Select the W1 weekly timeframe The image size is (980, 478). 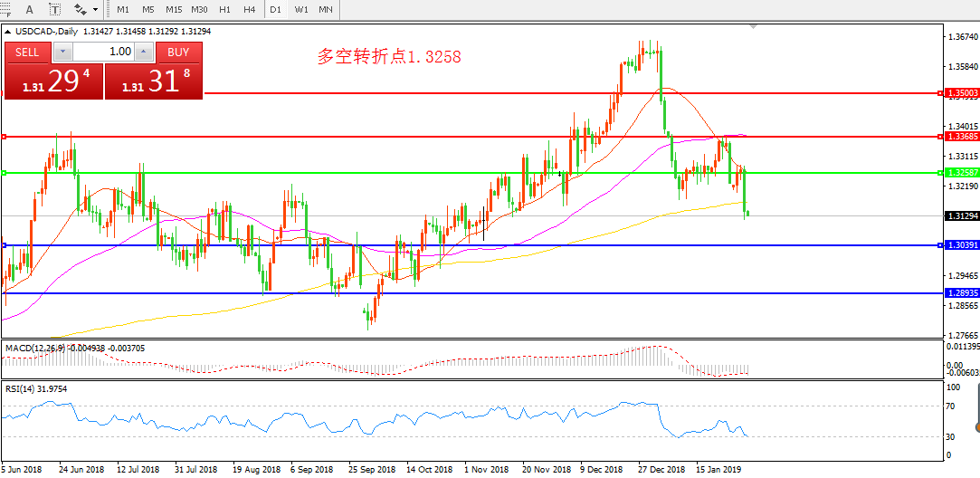(301, 9)
